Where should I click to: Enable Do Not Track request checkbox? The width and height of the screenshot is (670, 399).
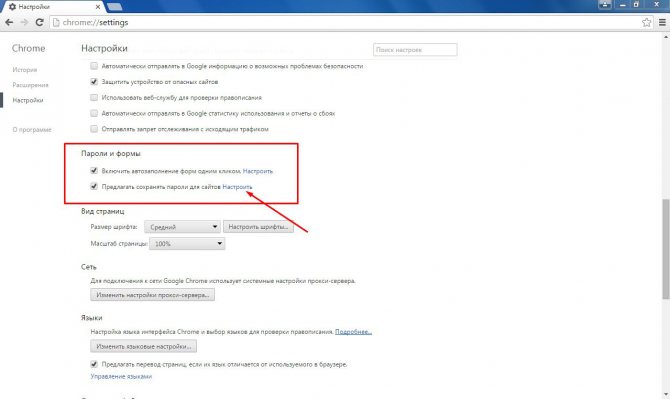click(x=94, y=129)
